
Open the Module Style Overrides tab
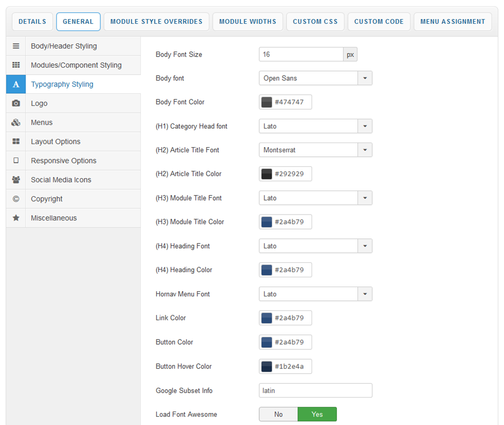click(156, 22)
